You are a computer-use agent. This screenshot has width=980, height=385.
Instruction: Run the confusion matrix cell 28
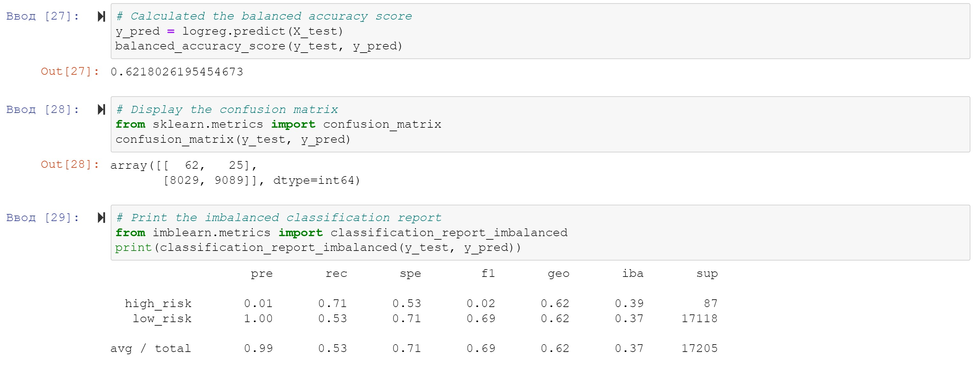click(x=101, y=109)
